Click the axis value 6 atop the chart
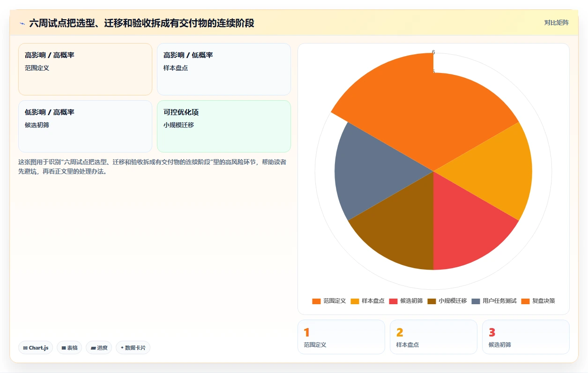Image resolution: width=588 pixels, height=373 pixels. 433,52
